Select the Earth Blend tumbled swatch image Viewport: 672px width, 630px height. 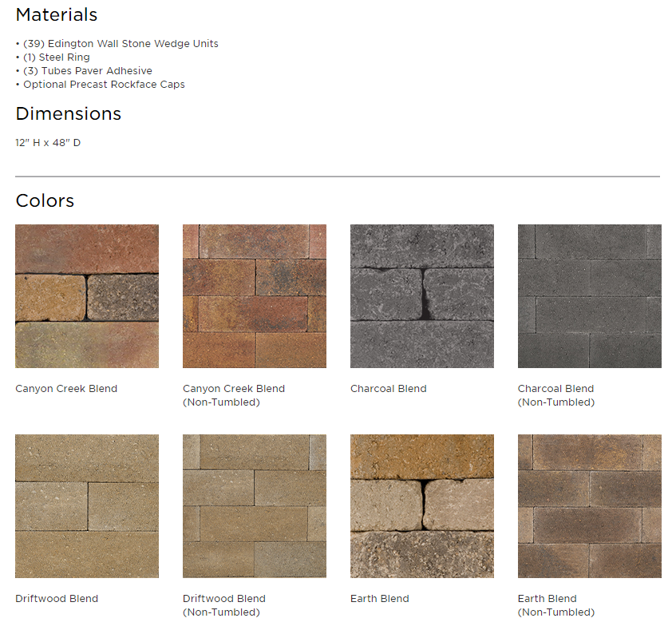[x=422, y=506]
